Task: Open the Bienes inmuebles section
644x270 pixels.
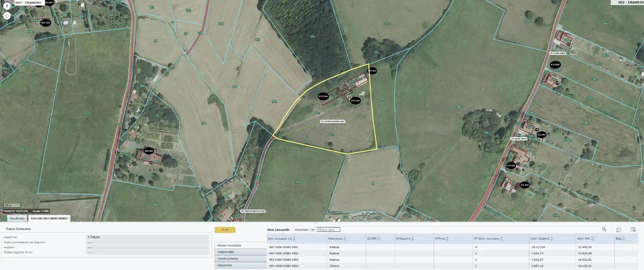Action: click(240, 246)
